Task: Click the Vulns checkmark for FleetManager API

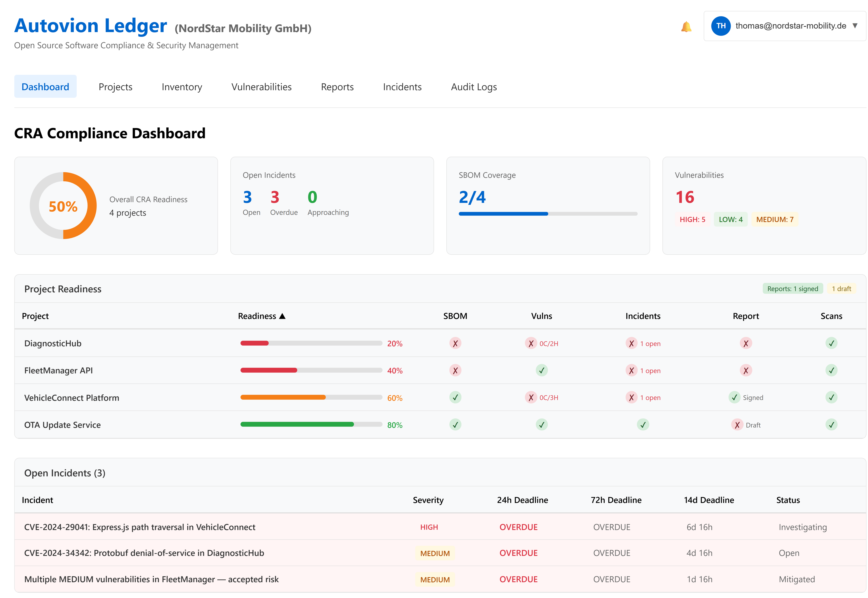Action: click(x=542, y=370)
